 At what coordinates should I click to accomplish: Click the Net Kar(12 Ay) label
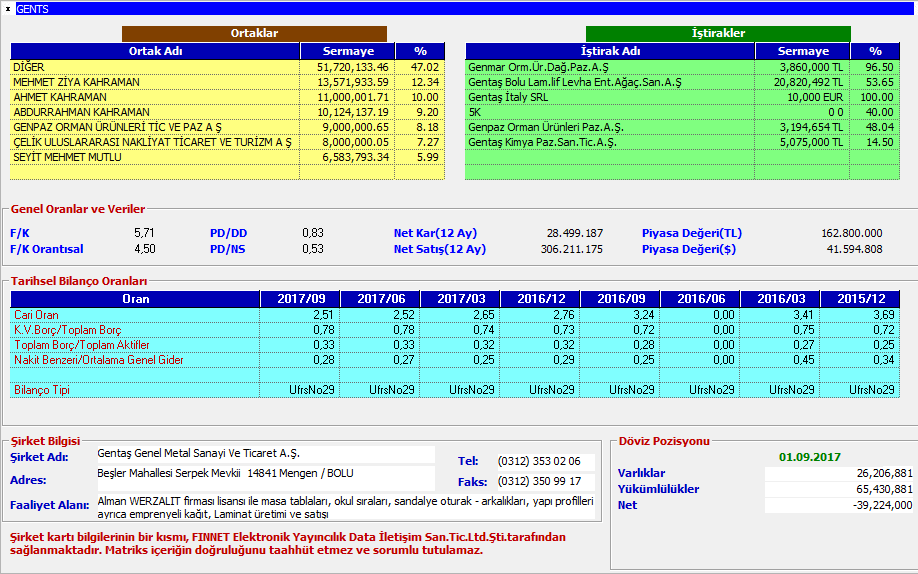(x=435, y=233)
